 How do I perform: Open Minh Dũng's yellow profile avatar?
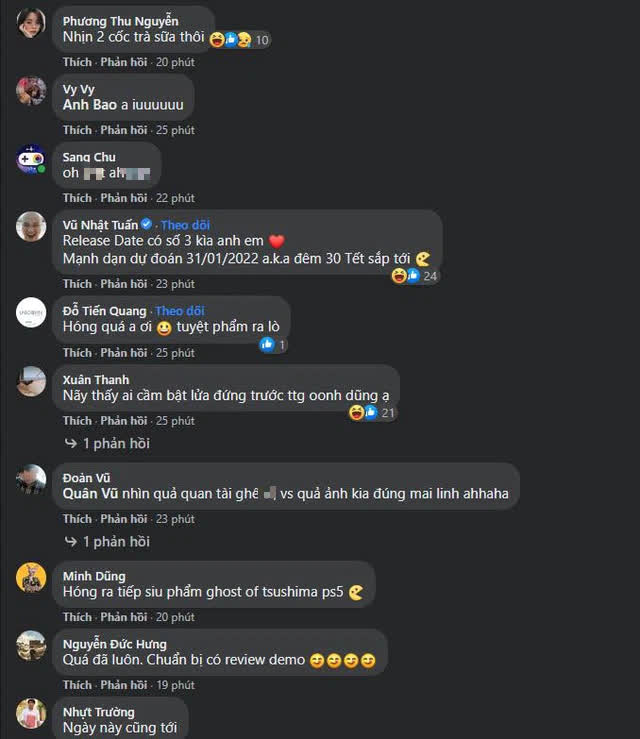tap(31, 577)
